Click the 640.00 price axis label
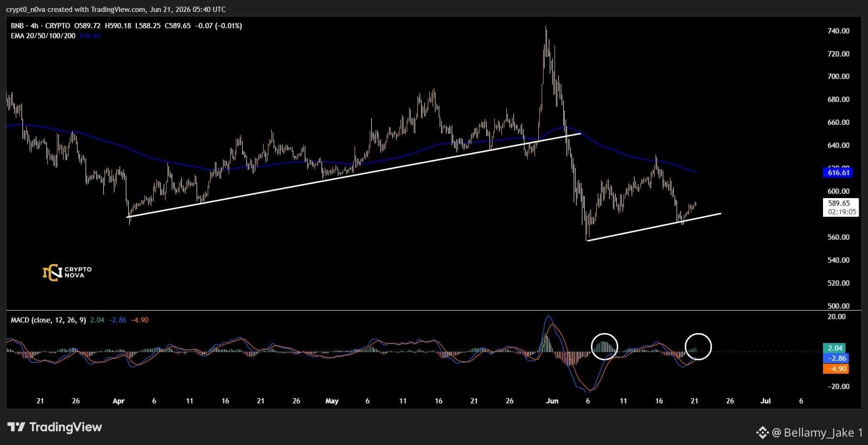Screen dimensions: 868x445 click(x=838, y=145)
